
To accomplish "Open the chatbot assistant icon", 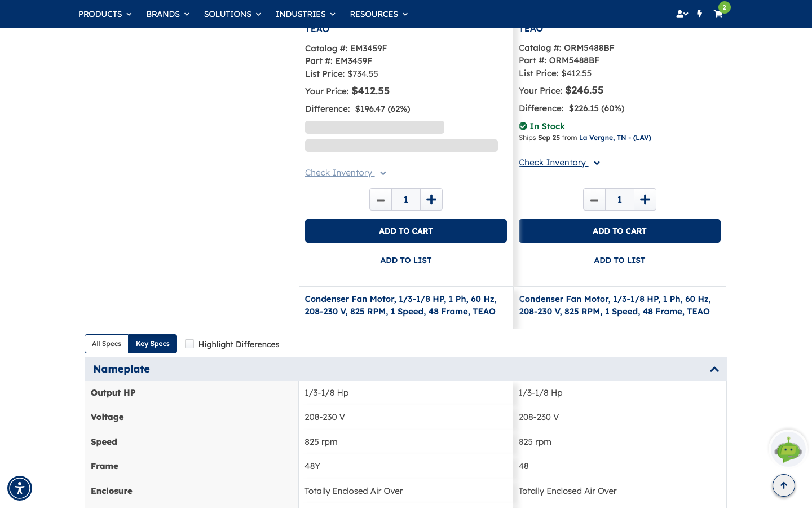I will point(788,449).
